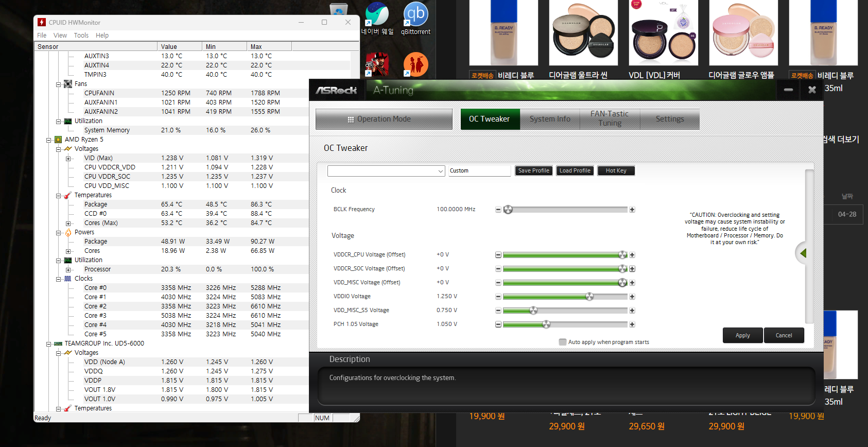Viewport: 868px width, 447px height.
Task: Click the minus icon for VDDCR_SOC Voltage
Action: click(498, 269)
